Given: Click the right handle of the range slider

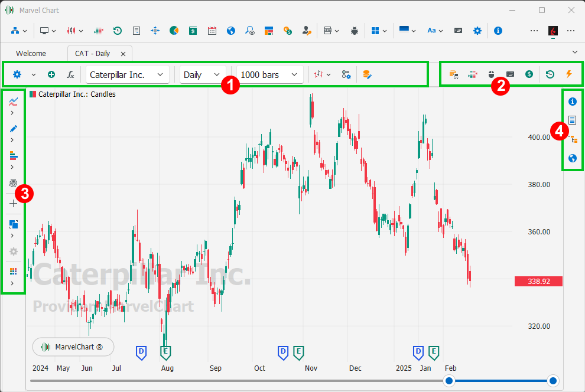Looking at the screenshot, I should [x=553, y=381].
